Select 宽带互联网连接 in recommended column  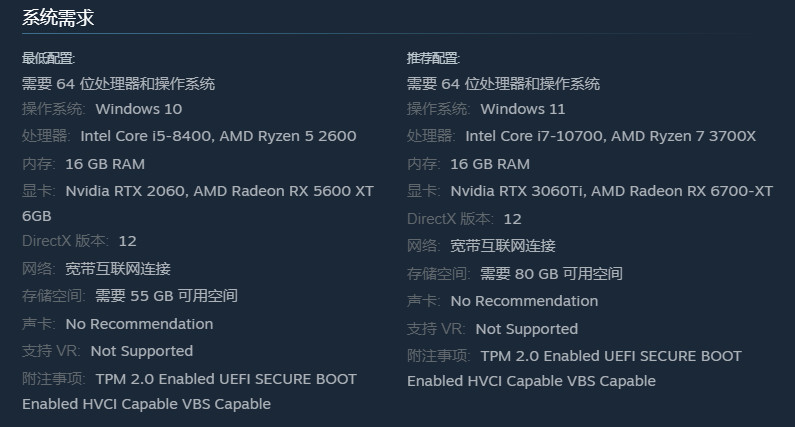point(503,246)
